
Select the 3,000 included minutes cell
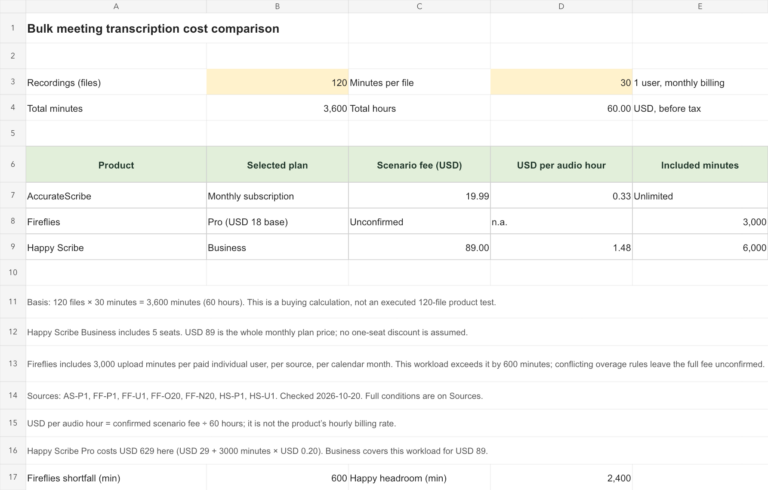tap(700, 221)
